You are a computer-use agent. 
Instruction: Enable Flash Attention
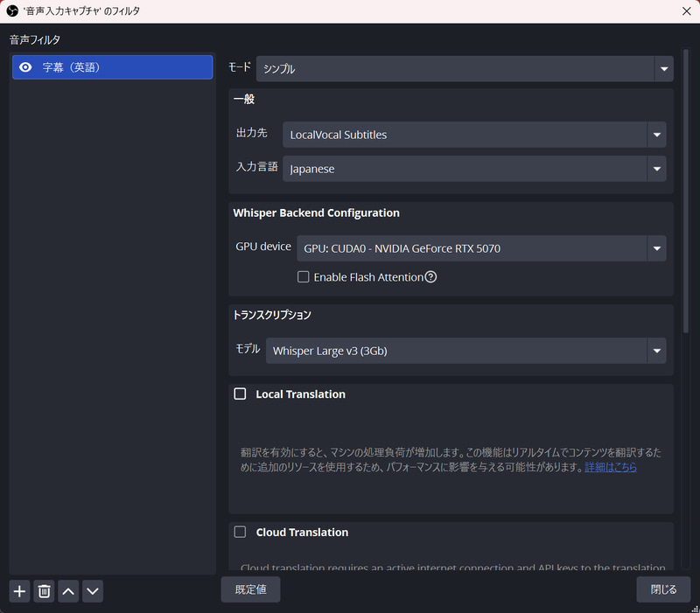click(x=303, y=277)
